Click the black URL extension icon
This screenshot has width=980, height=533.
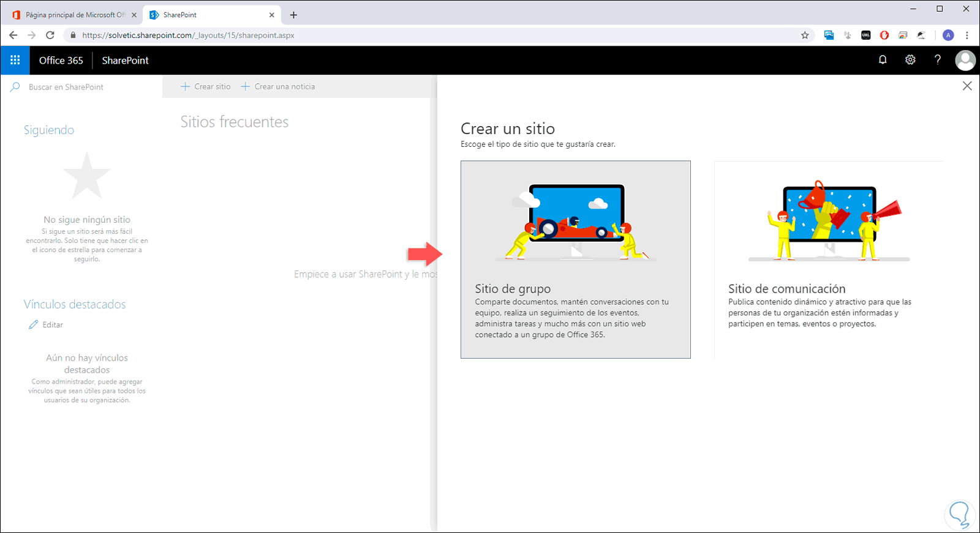[x=866, y=35]
